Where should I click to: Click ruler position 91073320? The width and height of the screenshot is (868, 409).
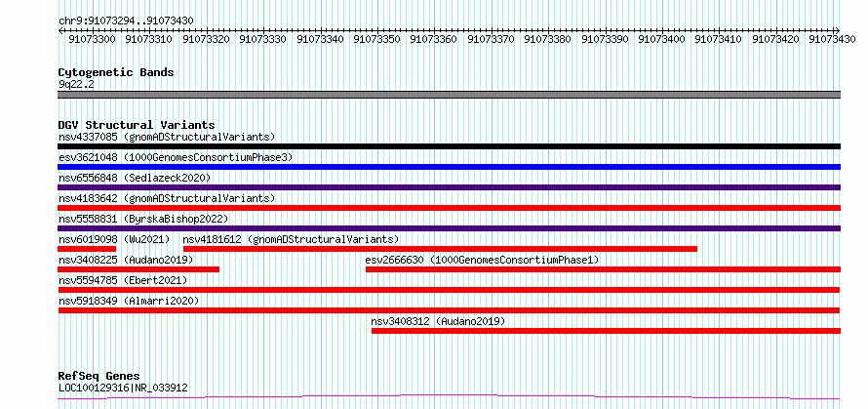206,39
